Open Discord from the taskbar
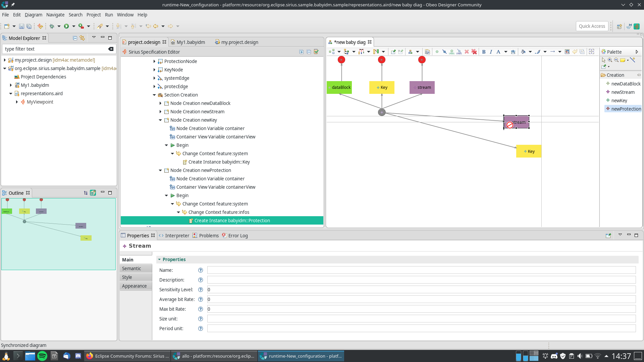This screenshot has height=362, width=644. tap(78, 356)
